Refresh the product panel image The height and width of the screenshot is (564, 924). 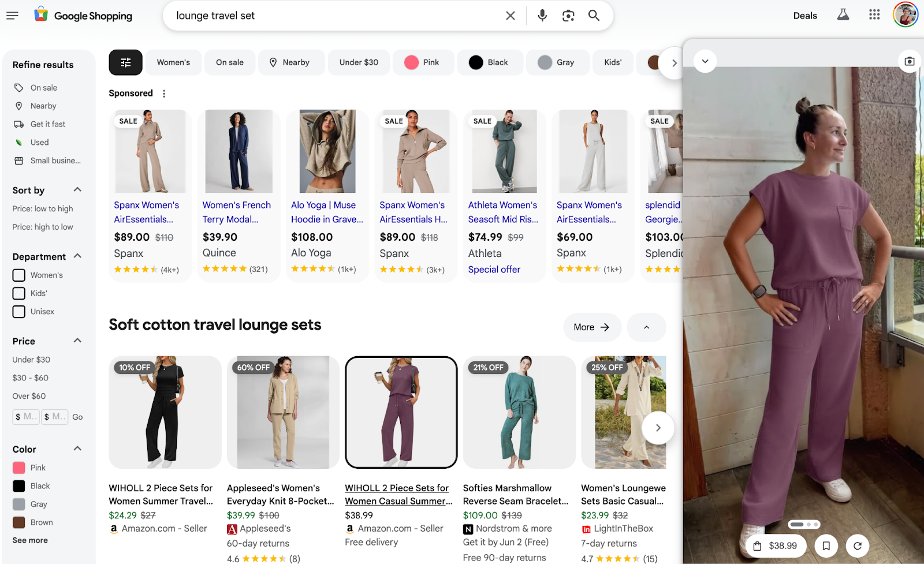[858, 546]
